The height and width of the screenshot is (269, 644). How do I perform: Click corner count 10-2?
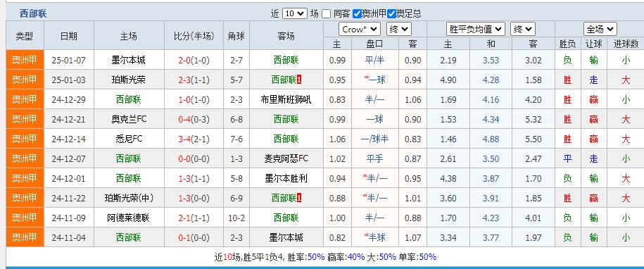[x=236, y=218]
